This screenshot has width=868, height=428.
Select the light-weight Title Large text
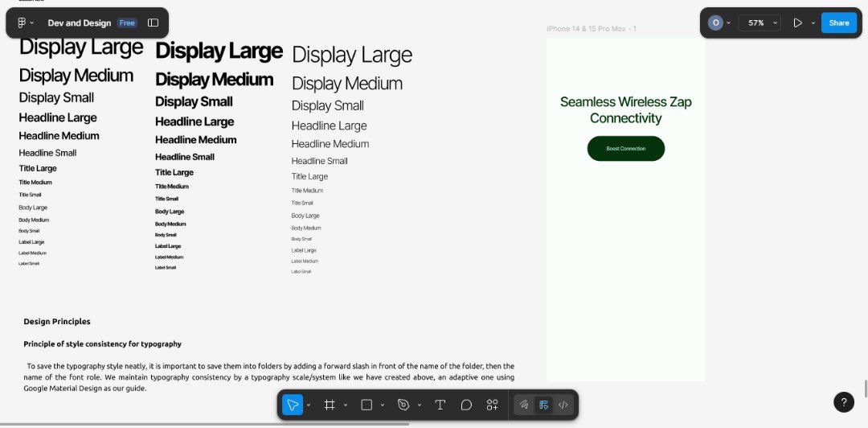[309, 176]
